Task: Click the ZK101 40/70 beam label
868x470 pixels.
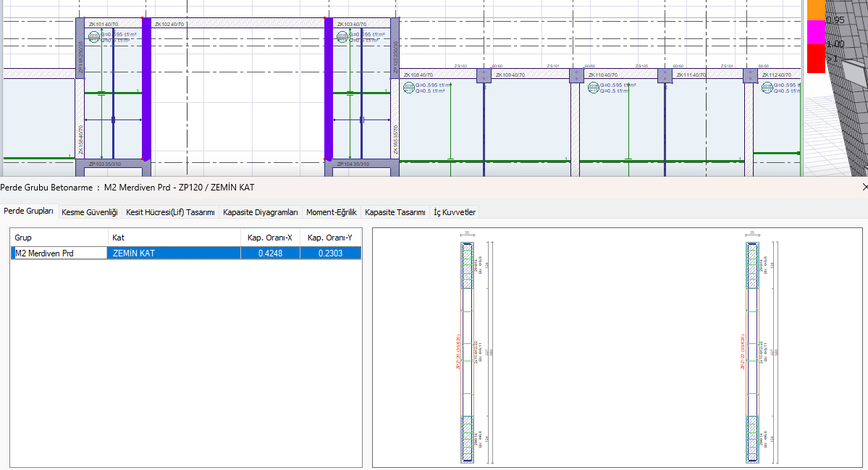Action: click(104, 25)
